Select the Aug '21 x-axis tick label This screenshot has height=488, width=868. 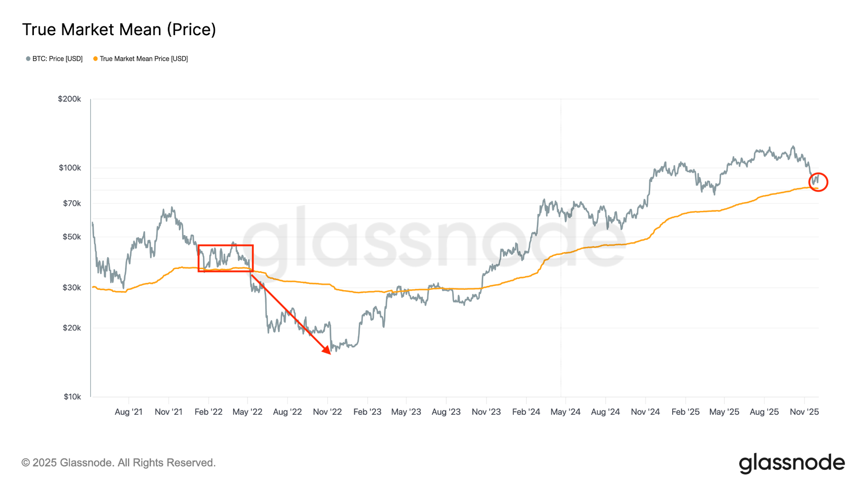(128, 412)
